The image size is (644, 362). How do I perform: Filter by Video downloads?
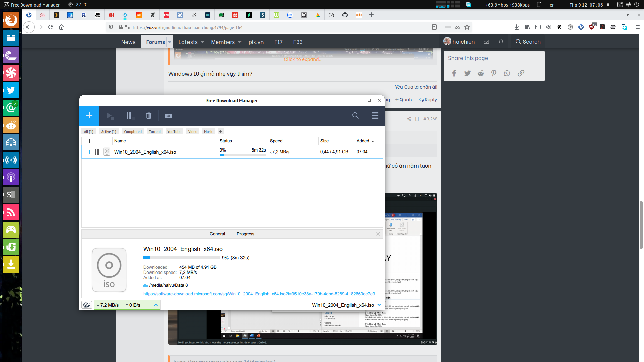[193, 132]
